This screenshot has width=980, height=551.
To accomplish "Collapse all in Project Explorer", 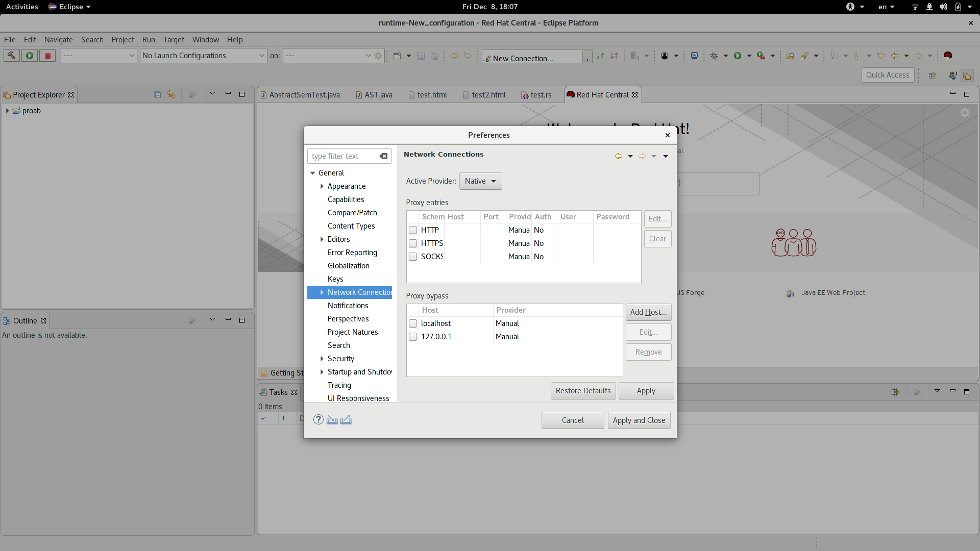I will pyautogui.click(x=158, y=94).
